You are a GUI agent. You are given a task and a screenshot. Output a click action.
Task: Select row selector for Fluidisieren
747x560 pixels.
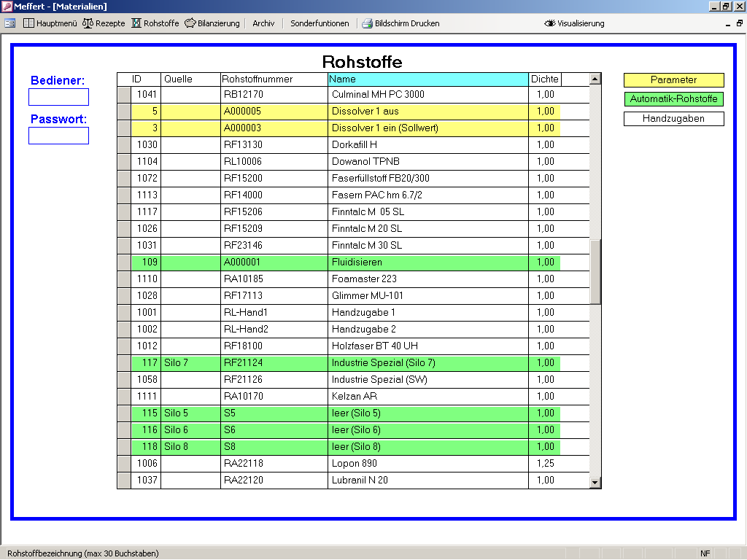124,262
